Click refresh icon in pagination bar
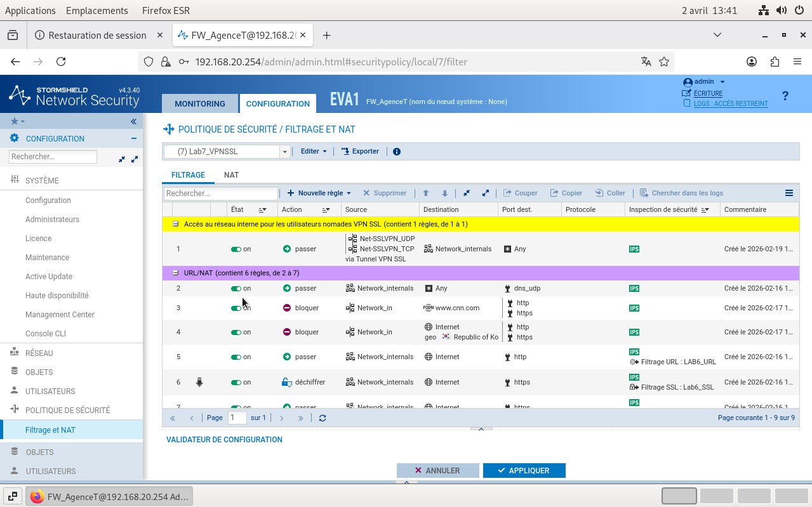Viewport: 812px width, 507px height. click(323, 418)
